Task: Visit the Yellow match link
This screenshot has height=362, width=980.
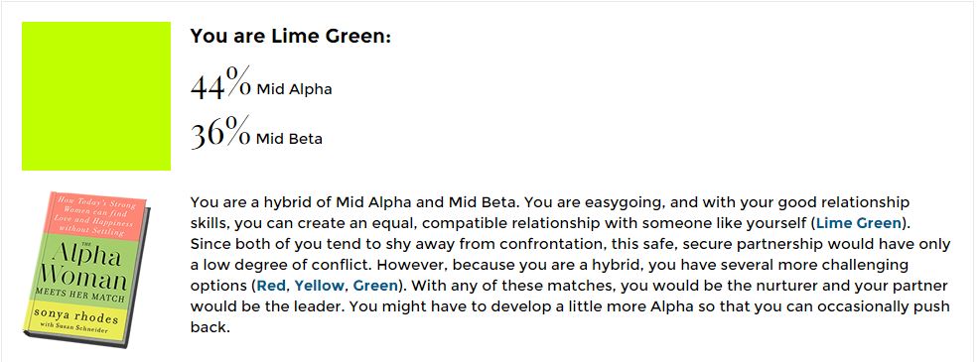Action: (x=319, y=286)
